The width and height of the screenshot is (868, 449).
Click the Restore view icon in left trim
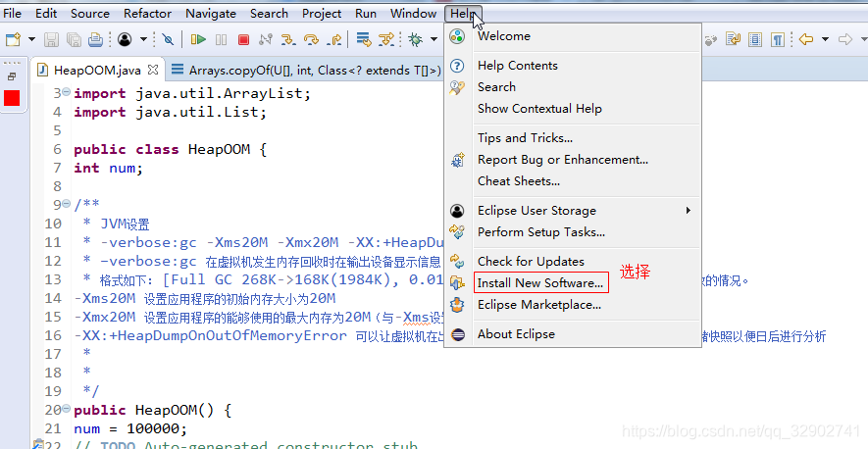click(12, 76)
